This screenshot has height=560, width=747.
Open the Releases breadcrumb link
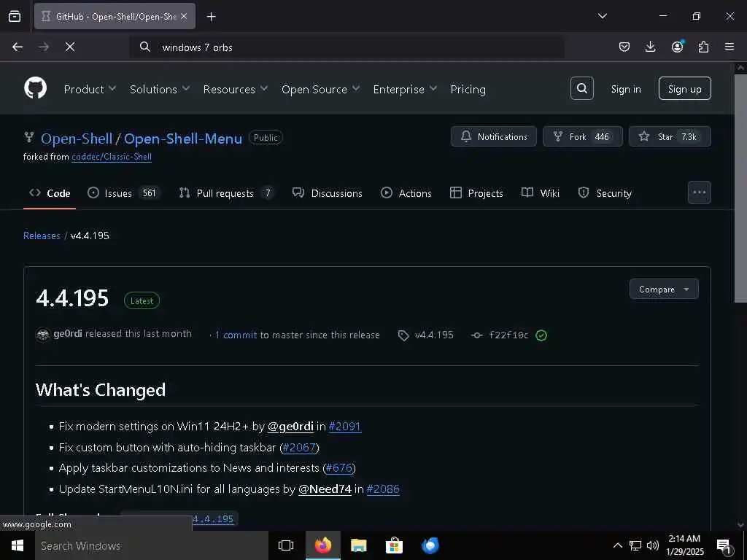(42, 236)
